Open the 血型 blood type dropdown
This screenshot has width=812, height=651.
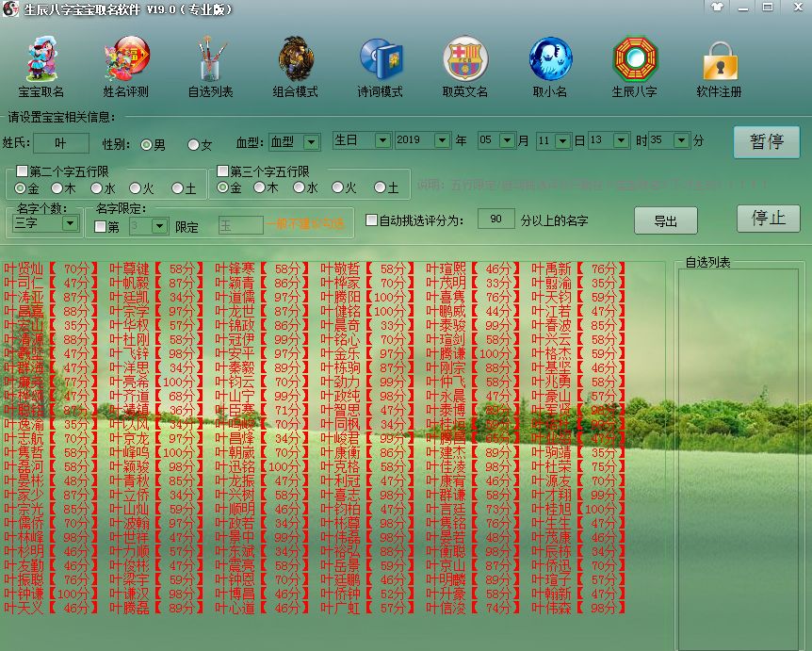click(x=311, y=142)
